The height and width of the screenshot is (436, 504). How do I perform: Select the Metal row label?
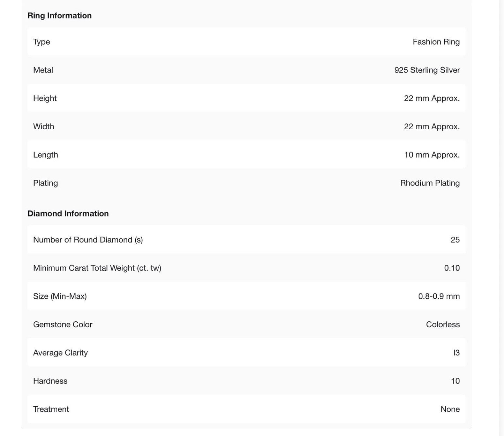pyautogui.click(x=43, y=70)
